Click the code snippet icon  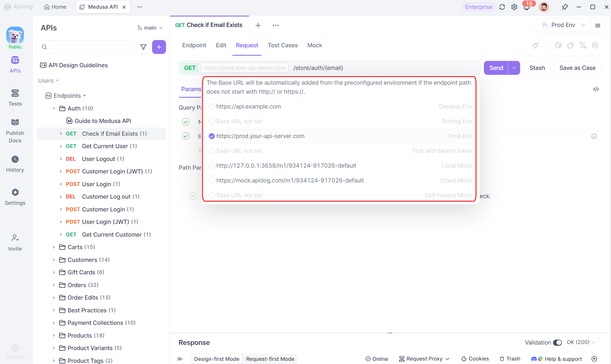pyautogui.click(x=596, y=89)
